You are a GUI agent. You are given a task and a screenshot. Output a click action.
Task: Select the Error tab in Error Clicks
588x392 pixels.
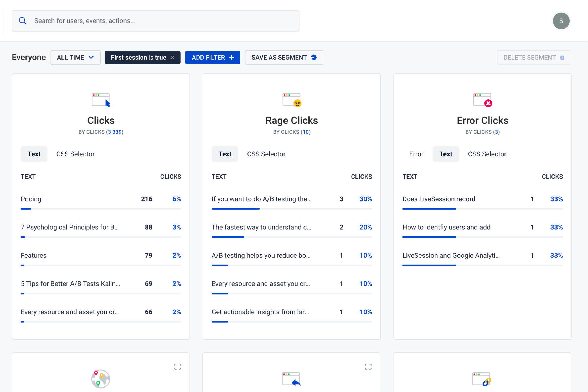(x=416, y=154)
